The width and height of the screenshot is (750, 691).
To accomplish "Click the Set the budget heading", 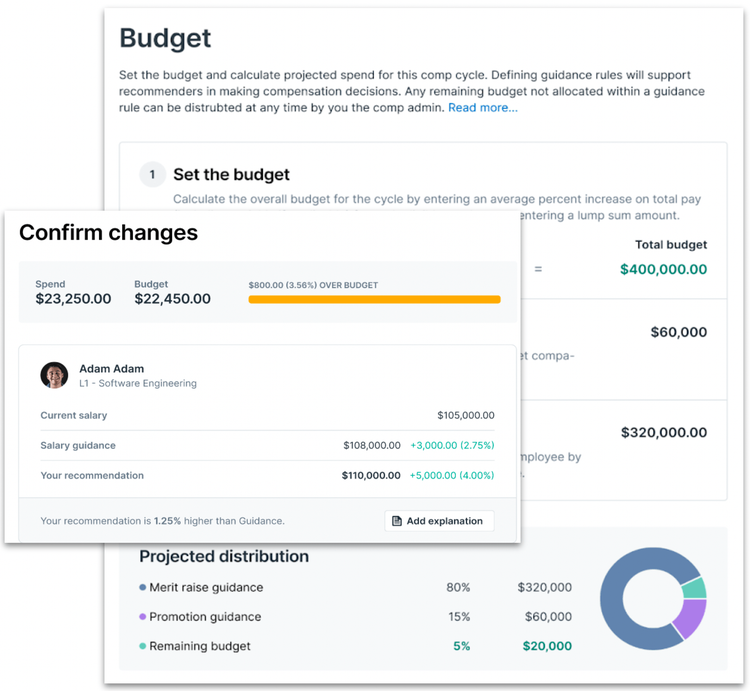I will coord(232,175).
